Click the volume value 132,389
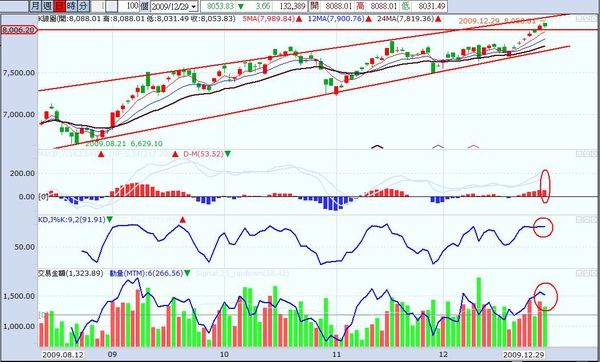600x362 pixels. pos(292,6)
